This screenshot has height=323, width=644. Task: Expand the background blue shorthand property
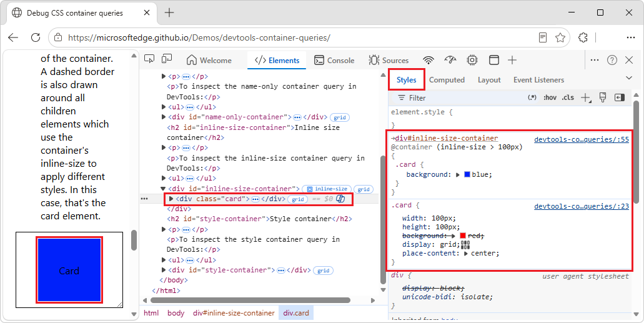(458, 175)
